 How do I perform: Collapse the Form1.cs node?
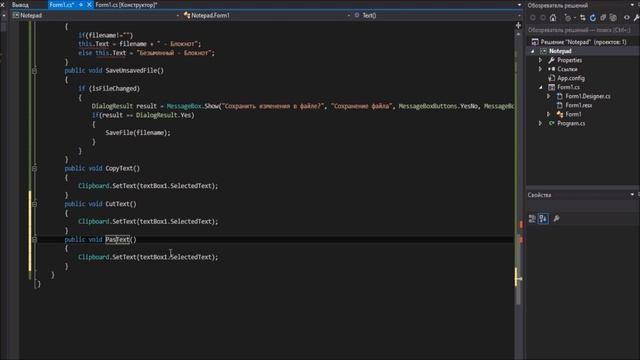(x=541, y=87)
